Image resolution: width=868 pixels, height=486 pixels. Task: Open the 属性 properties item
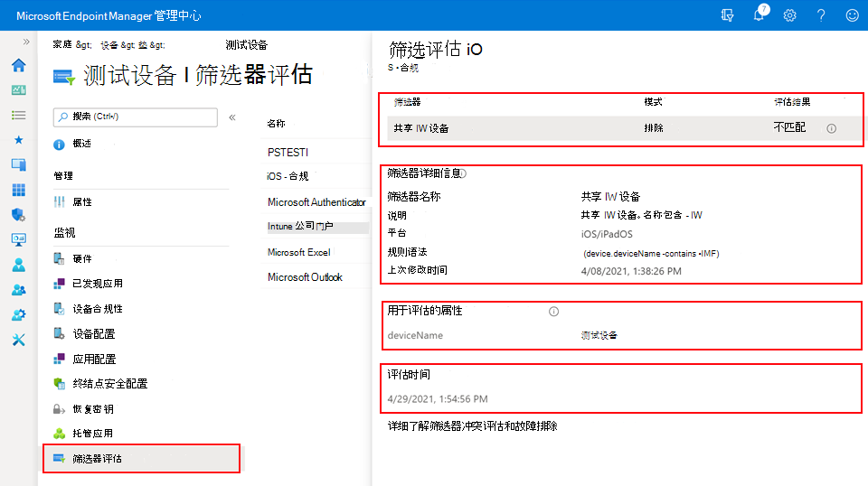[x=82, y=202]
